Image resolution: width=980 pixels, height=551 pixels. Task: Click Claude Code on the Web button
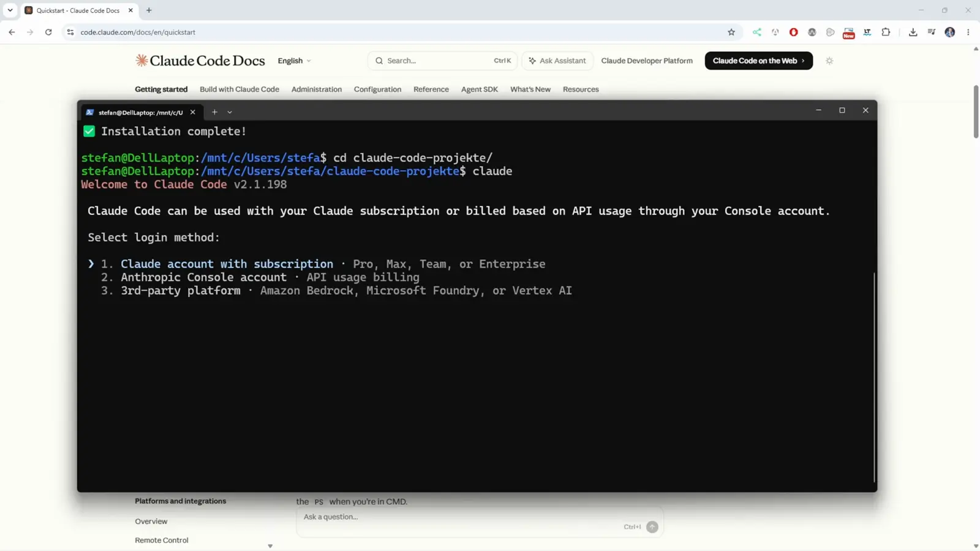click(759, 61)
